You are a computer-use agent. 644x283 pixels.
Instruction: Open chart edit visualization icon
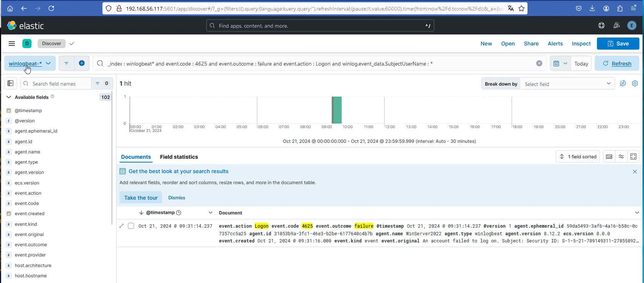tap(623, 84)
